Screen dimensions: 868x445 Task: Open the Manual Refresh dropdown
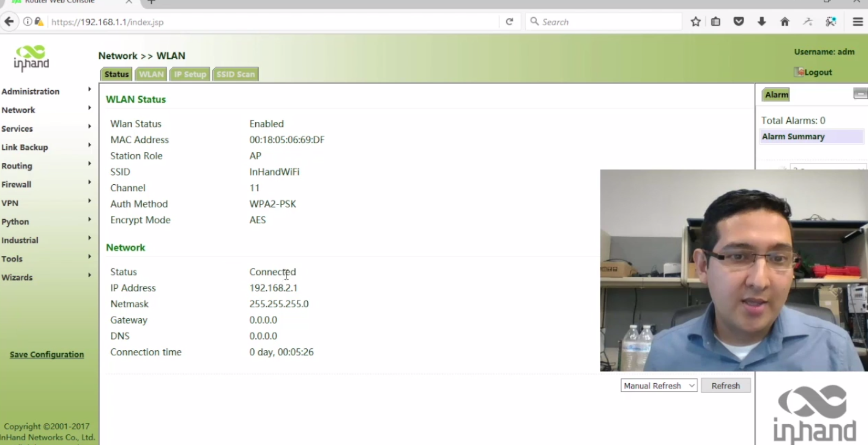click(659, 385)
